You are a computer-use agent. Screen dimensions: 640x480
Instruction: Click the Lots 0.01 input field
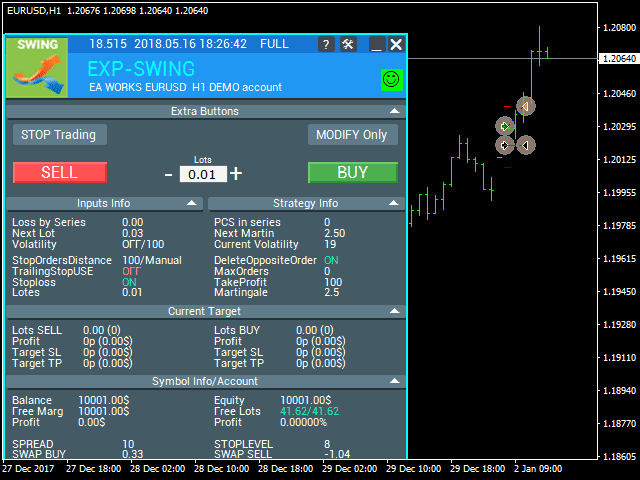(203, 174)
